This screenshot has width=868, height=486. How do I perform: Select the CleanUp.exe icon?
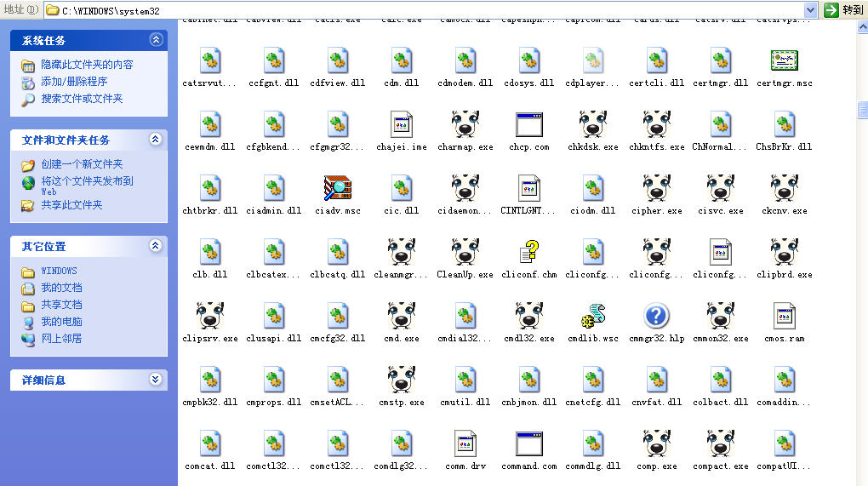pyautogui.click(x=465, y=252)
